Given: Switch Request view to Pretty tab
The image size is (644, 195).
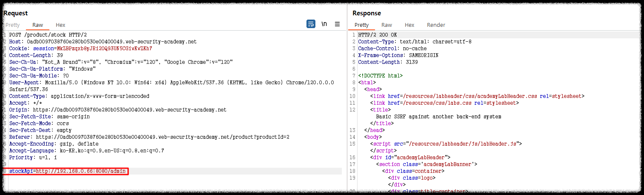Looking at the screenshot, I should [x=13, y=25].
